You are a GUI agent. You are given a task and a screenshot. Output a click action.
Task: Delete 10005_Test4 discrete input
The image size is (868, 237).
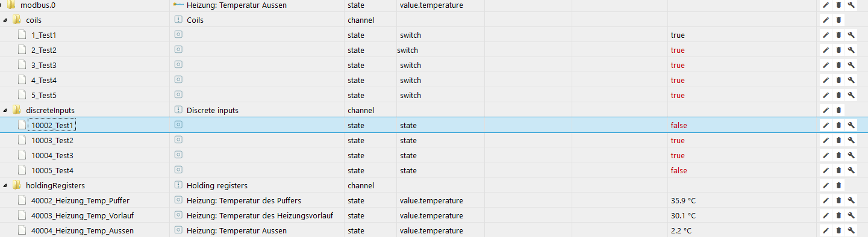[x=838, y=170]
